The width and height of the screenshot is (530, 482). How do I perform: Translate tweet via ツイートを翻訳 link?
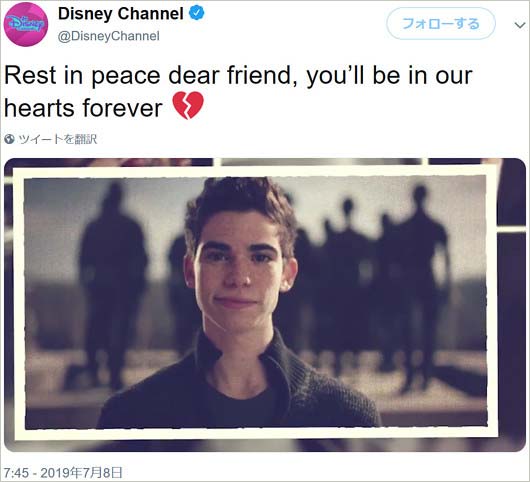[57, 139]
